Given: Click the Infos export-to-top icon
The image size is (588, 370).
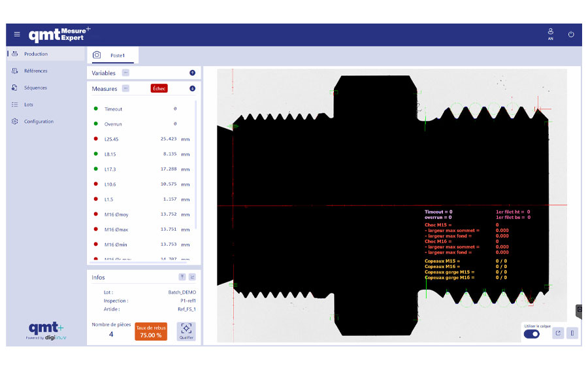Looking at the screenshot, I should pos(182,277).
